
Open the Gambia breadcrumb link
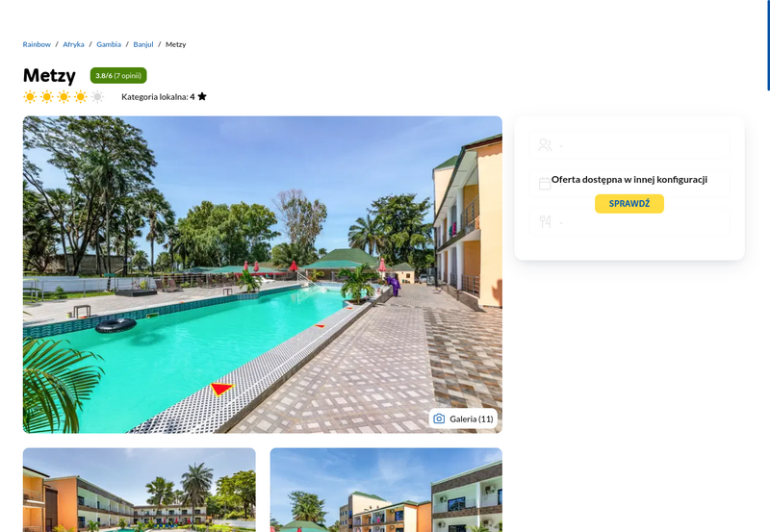(109, 44)
